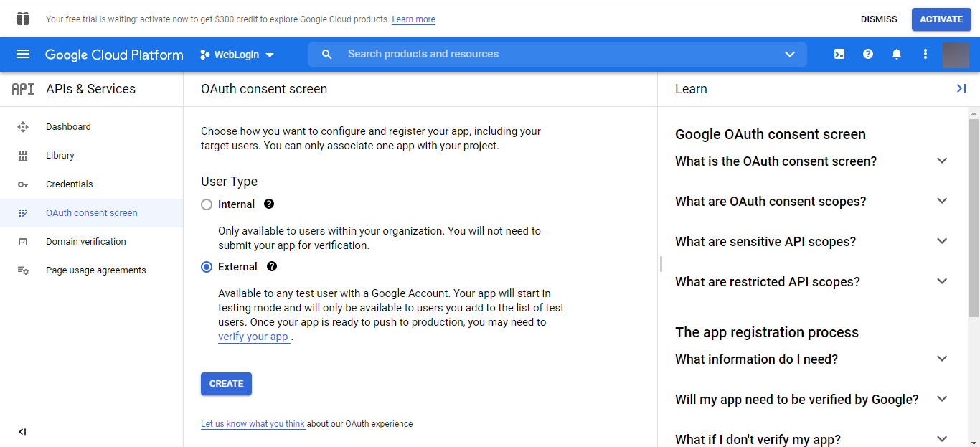Click the Page usage agreements icon
980x447 pixels.
tap(23, 270)
